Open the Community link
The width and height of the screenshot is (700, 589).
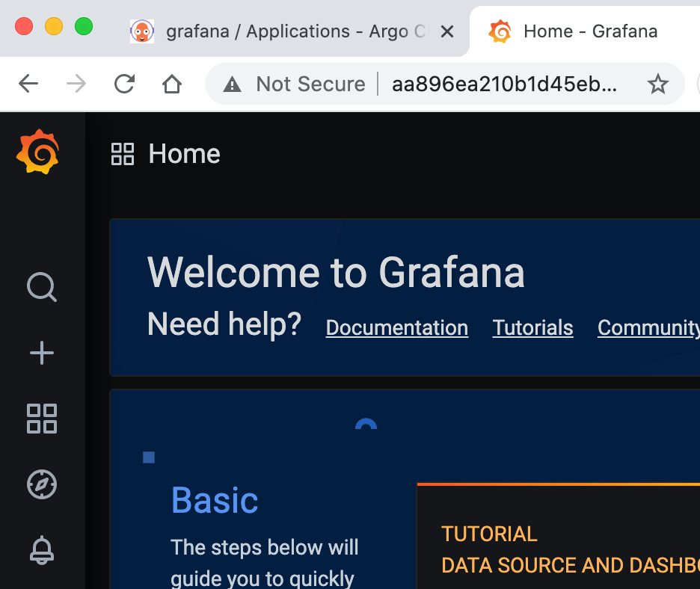(x=648, y=328)
